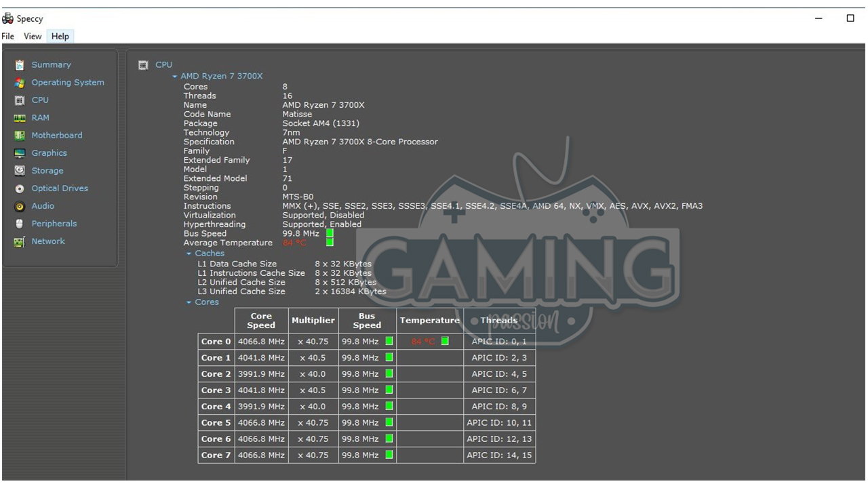868x488 pixels.
Task: Click the green Bus Speed indicator square
Action: (330, 233)
